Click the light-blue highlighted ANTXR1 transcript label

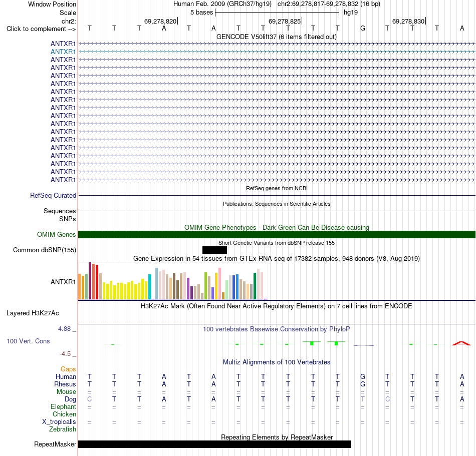(63, 52)
